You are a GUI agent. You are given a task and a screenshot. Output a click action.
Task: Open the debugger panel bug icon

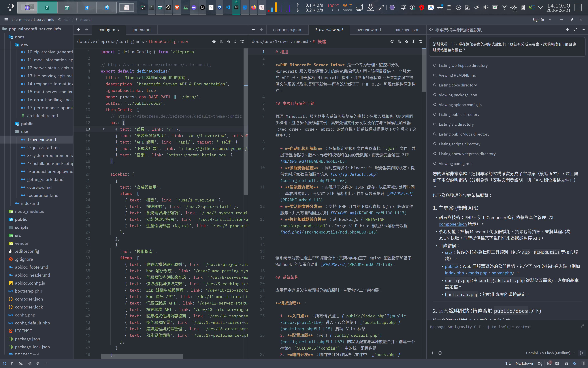(x=557, y=363)
